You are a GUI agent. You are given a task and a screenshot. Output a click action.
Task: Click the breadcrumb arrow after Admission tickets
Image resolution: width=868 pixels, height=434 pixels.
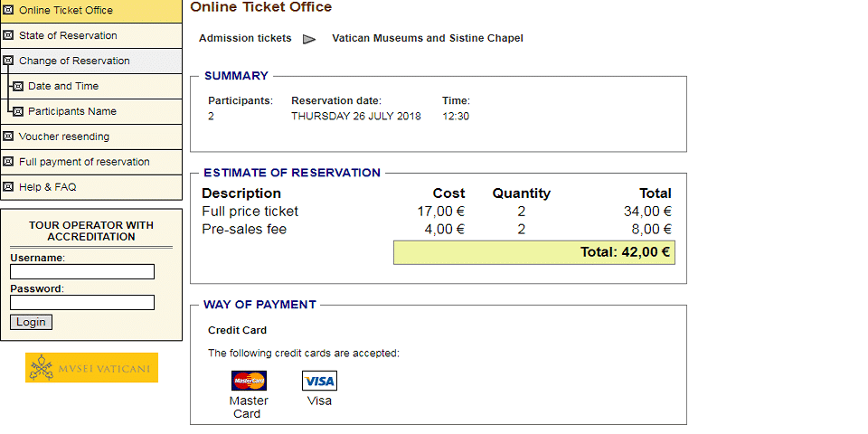309,39
